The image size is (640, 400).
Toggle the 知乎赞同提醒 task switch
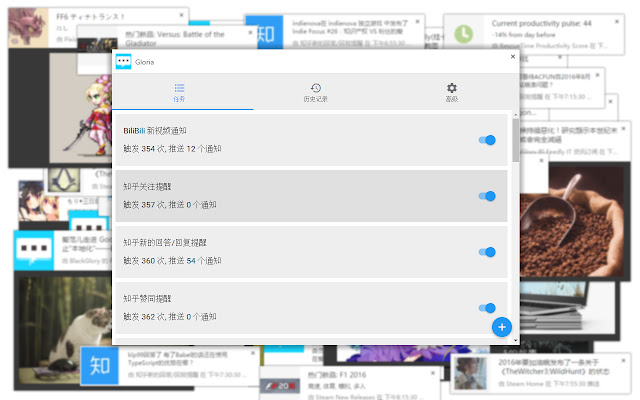coord(487,308)
